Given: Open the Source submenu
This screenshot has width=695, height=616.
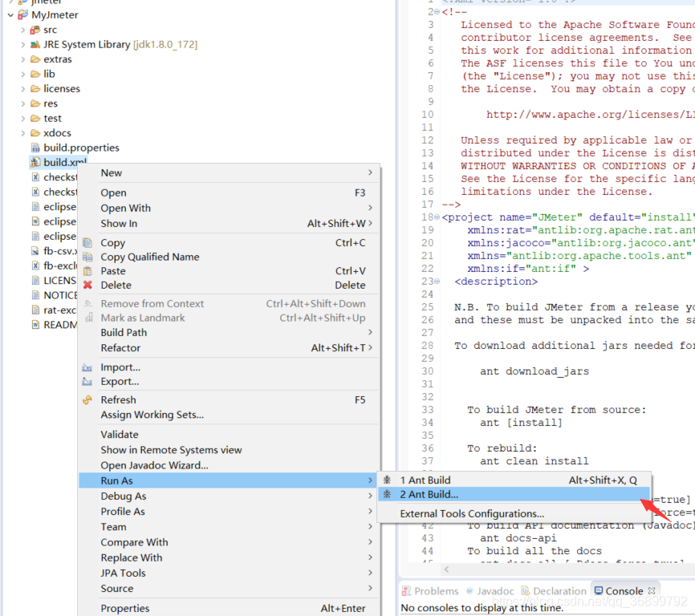Looking at the screenshot, I should tap(230, 589).
